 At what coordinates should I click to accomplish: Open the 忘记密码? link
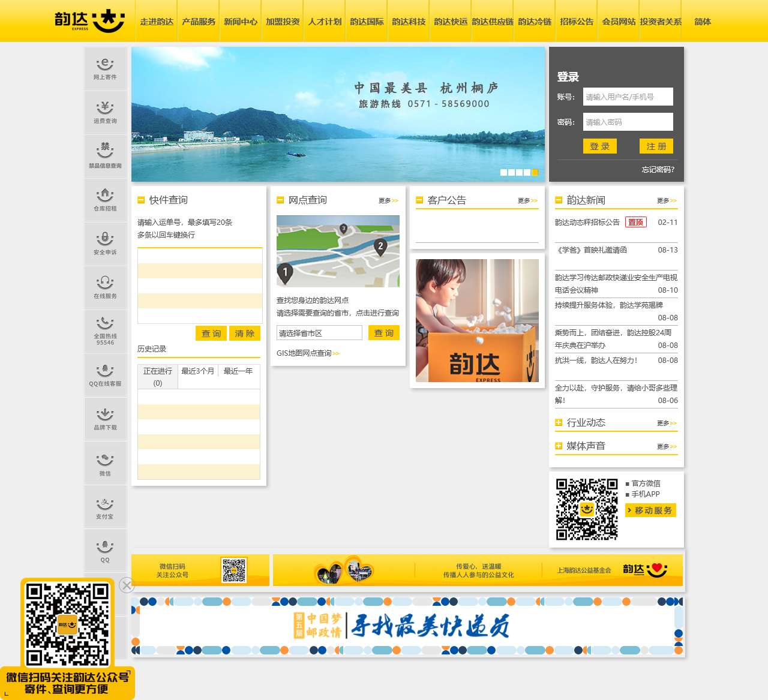658,170
